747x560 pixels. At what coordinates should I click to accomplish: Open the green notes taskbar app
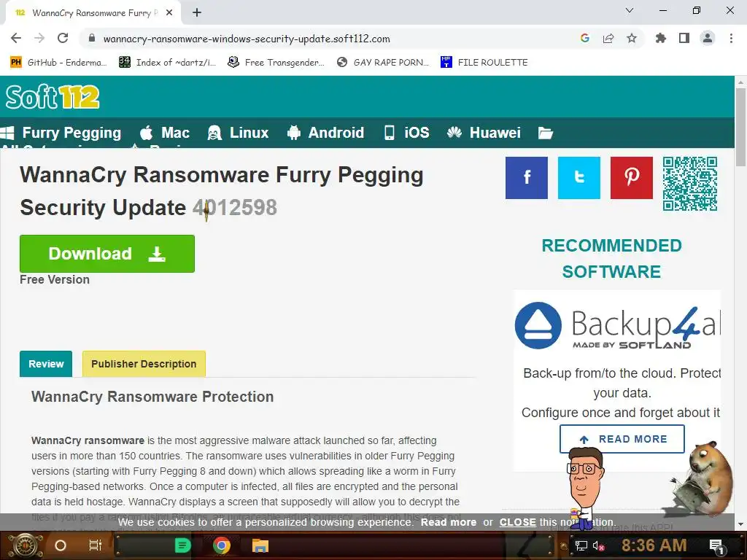click(x=182, y=545)
